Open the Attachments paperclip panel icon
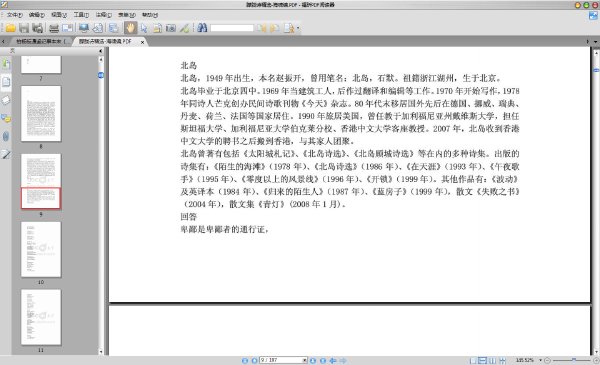This screenshot has height=365, width=600. click(x=6, y=136)
